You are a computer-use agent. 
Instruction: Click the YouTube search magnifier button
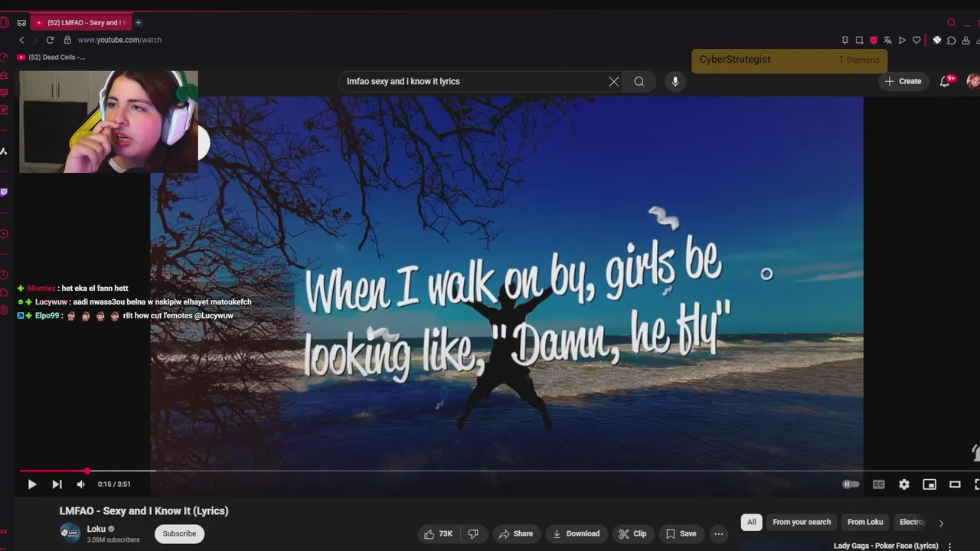click(639, 81)
